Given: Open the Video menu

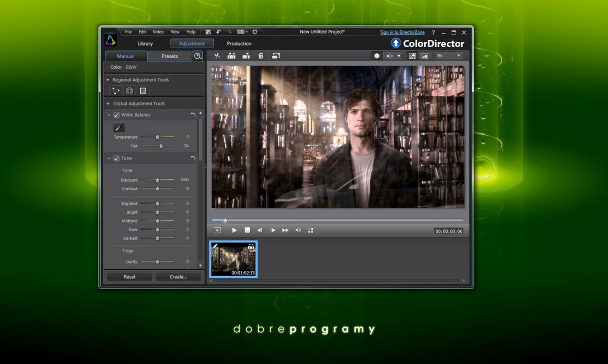Looking at the screenshot, I should [x=158, y=32].
